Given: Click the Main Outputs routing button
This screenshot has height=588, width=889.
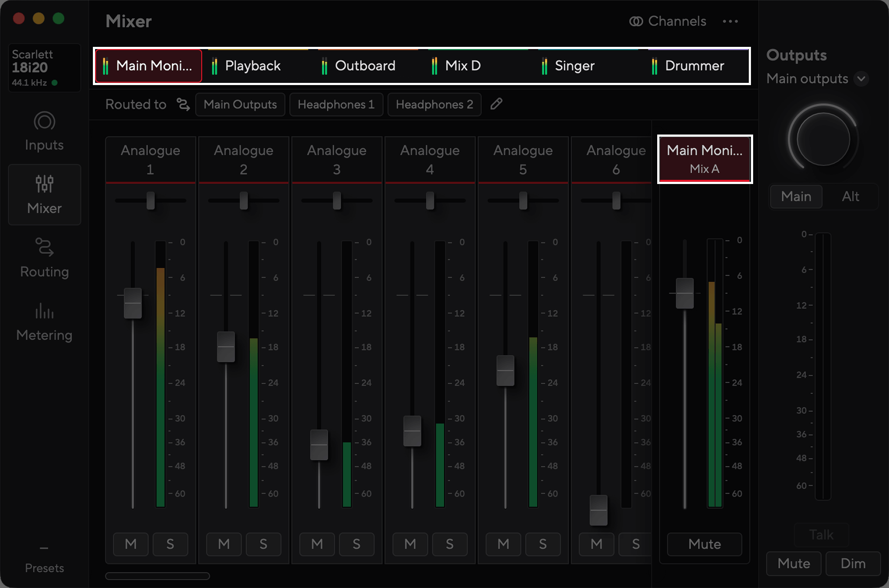Looking at the screenshot, I should coord(240,105).
